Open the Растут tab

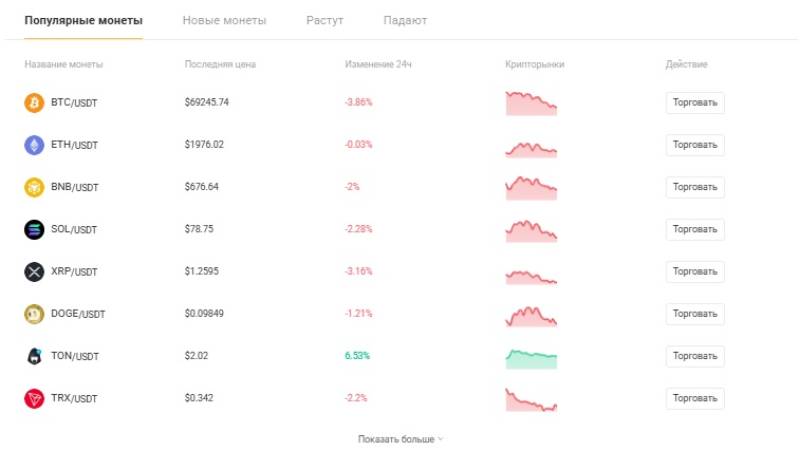(x=324, y=20)
